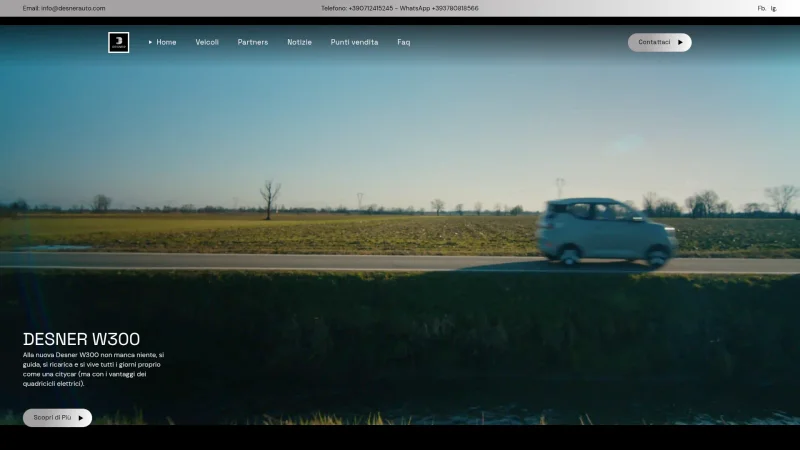The height and width of the screenshot is (450, 800).
Task: Click the WhatsApp +393780818566 number
Action: click(455, 8)
